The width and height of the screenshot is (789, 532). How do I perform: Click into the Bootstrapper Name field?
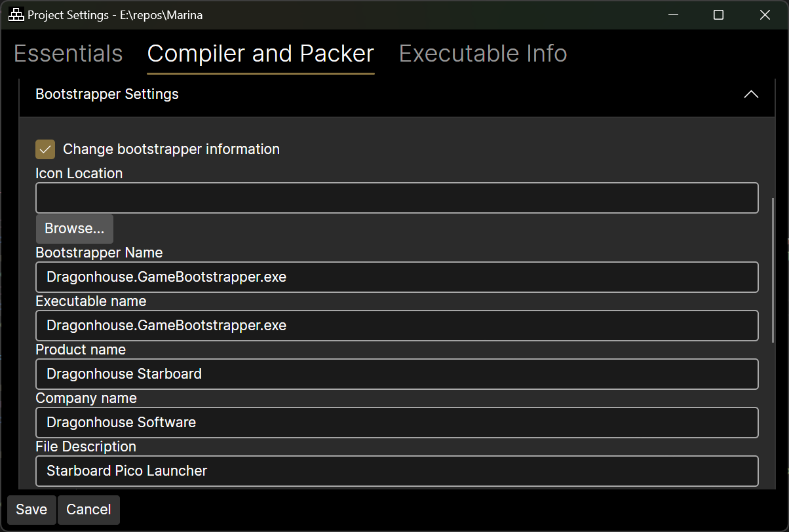[396, 277]
